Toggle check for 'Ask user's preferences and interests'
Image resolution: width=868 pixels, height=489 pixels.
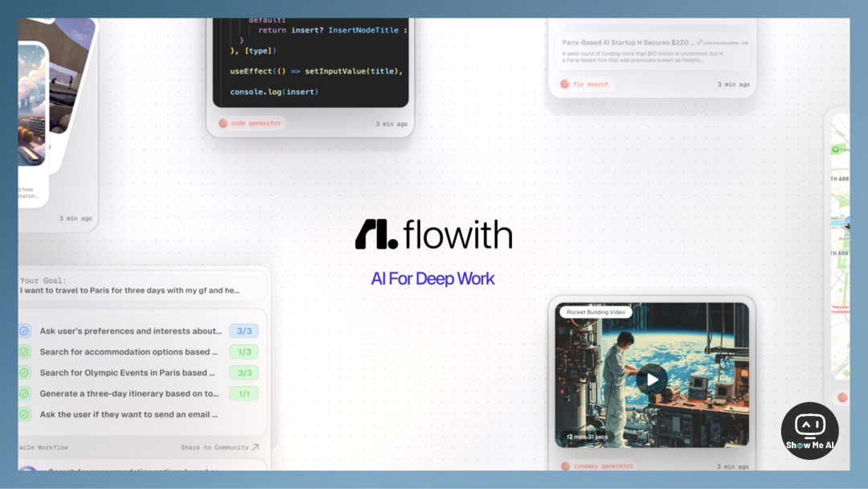[x=24, y=331]
